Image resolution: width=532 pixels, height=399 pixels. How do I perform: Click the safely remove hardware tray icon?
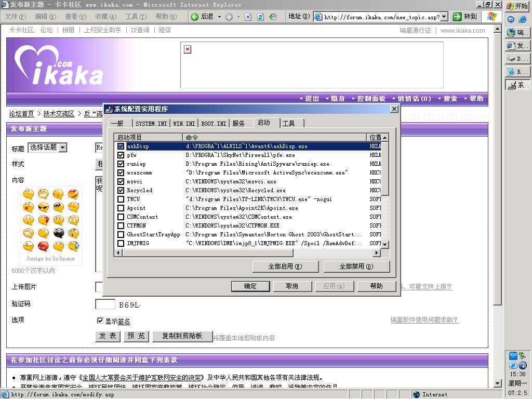(523, 355)
